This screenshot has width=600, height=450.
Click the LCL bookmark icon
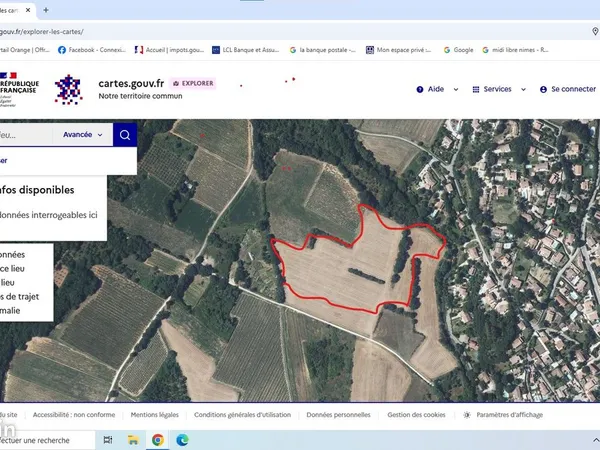tap(216, 50)
